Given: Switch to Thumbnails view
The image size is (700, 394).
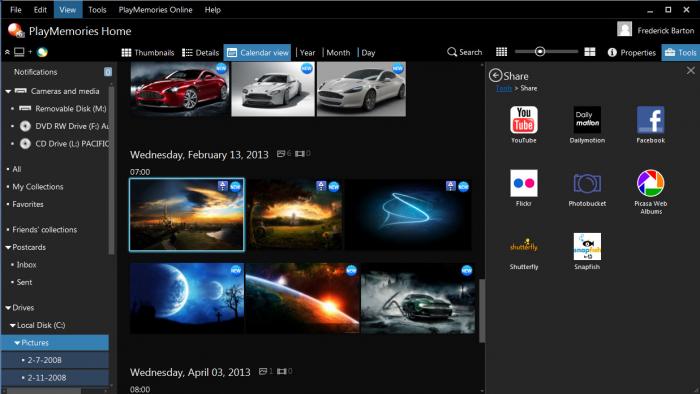Looking at the screenshot, I should 148,53.
